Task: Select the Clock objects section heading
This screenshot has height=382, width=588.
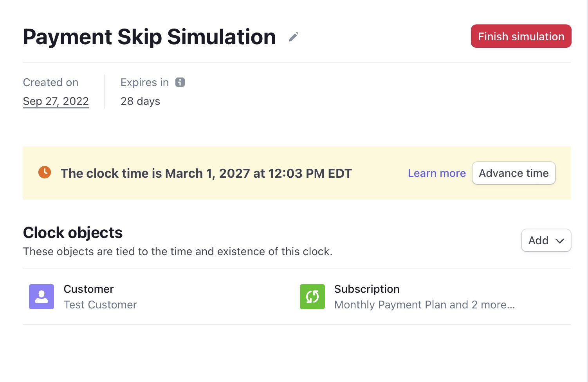Action: (x=73, y=232)
